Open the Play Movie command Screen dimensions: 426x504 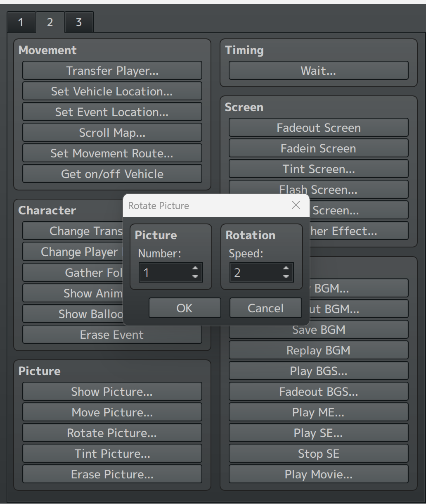coord(319,474)
